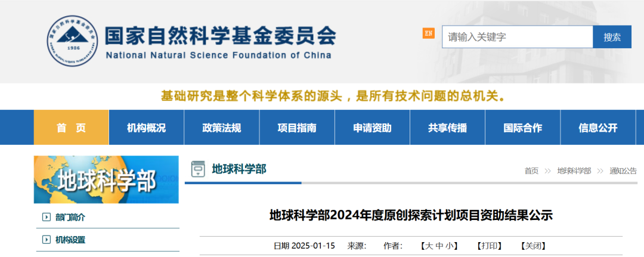This screenshot has height=257, width=644.
Task: Click the 地球科学部 section heading text
Action: (239, 169)
